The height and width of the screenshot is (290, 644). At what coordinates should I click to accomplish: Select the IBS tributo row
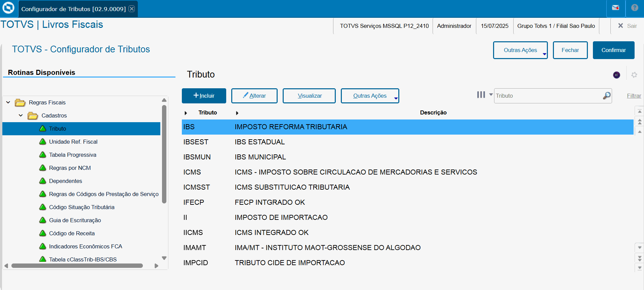[407, 127]
